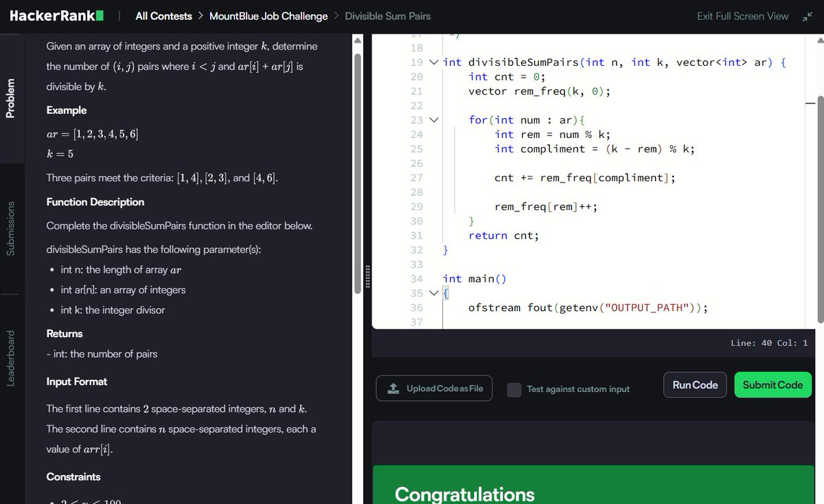Click 'int k: the integer divisor' bullet
The image size is (824, 504).
113,310
